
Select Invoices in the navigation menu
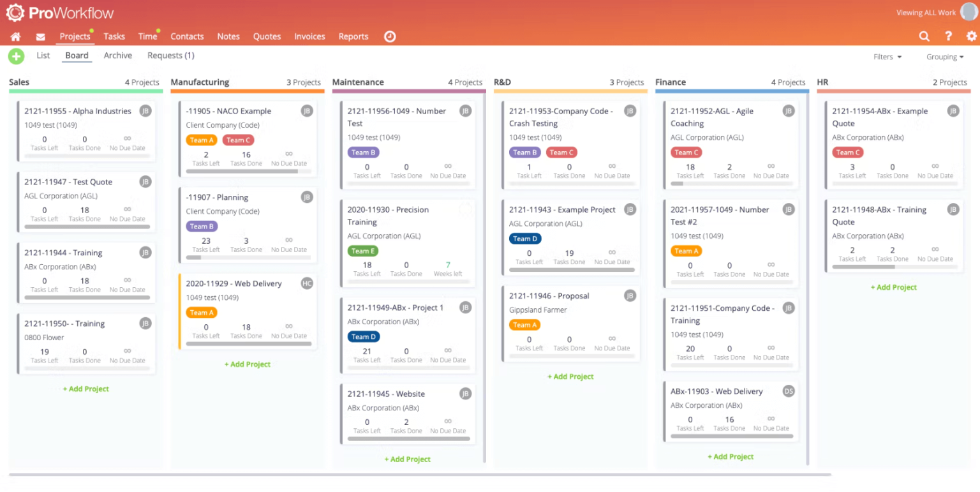coord(309,36)
